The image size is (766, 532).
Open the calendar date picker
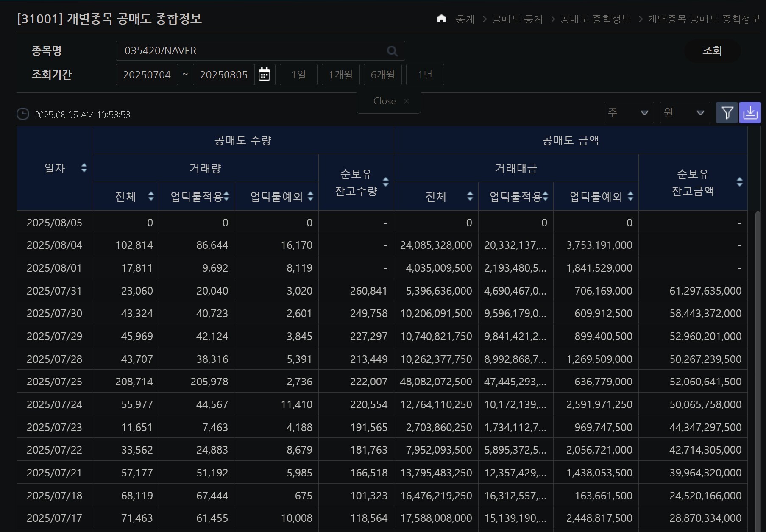264,75
